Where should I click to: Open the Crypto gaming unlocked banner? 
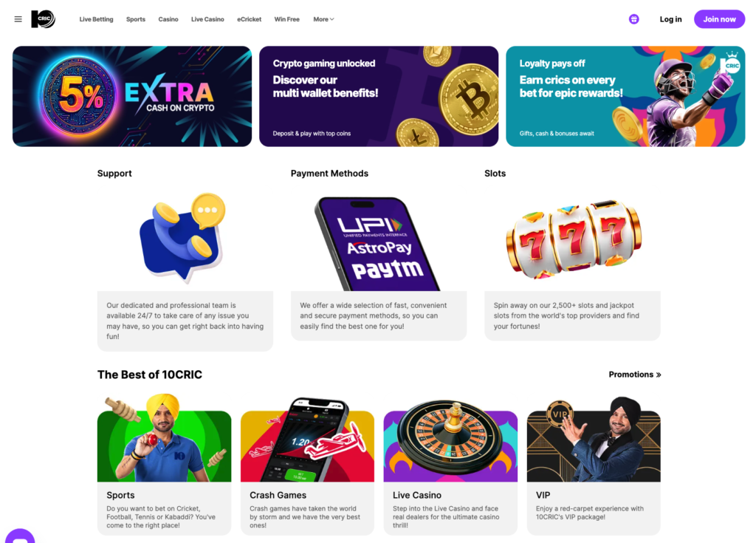[379, 97]
